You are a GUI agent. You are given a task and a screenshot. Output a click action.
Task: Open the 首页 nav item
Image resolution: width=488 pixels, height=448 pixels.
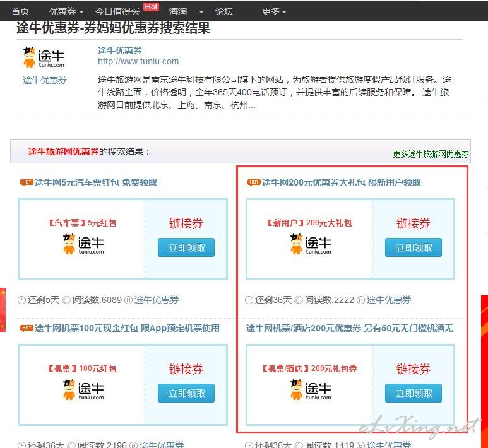pos(20,11)
